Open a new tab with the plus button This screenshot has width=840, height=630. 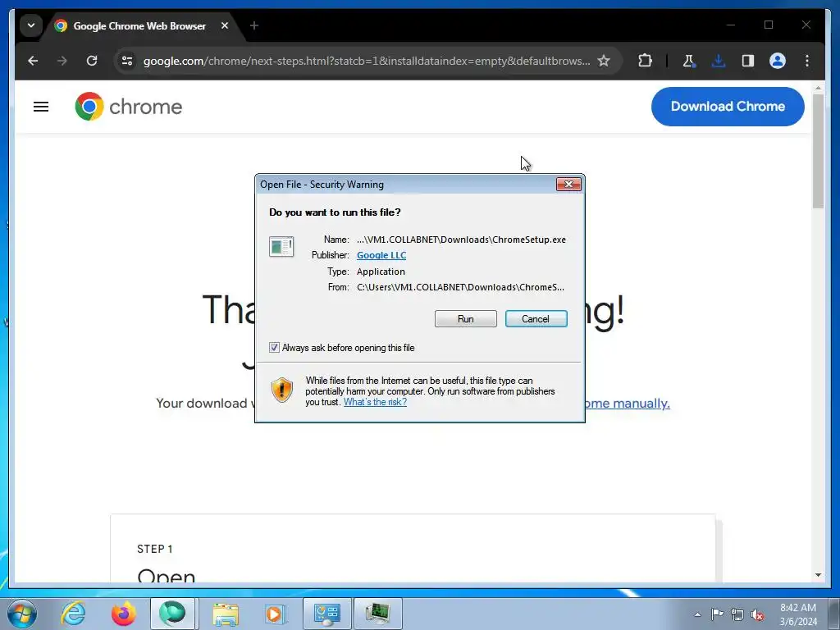click(x=254, y=25)
